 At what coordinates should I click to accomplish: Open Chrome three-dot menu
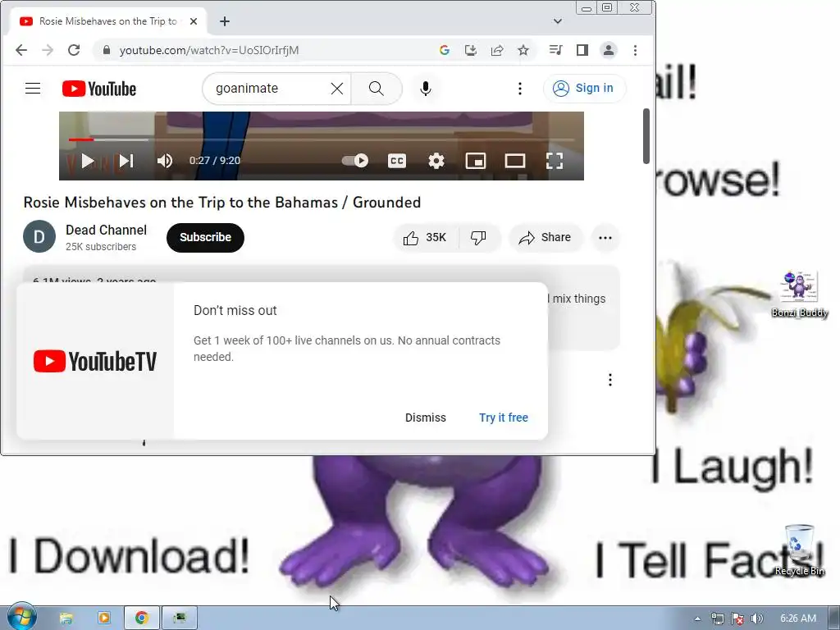[636, 50]
